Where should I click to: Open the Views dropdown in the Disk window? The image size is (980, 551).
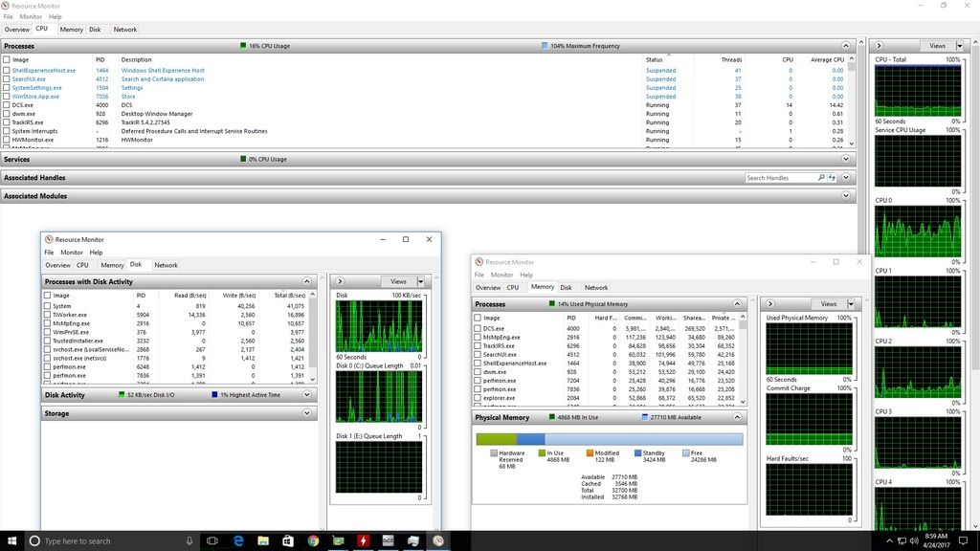point(419,281)
